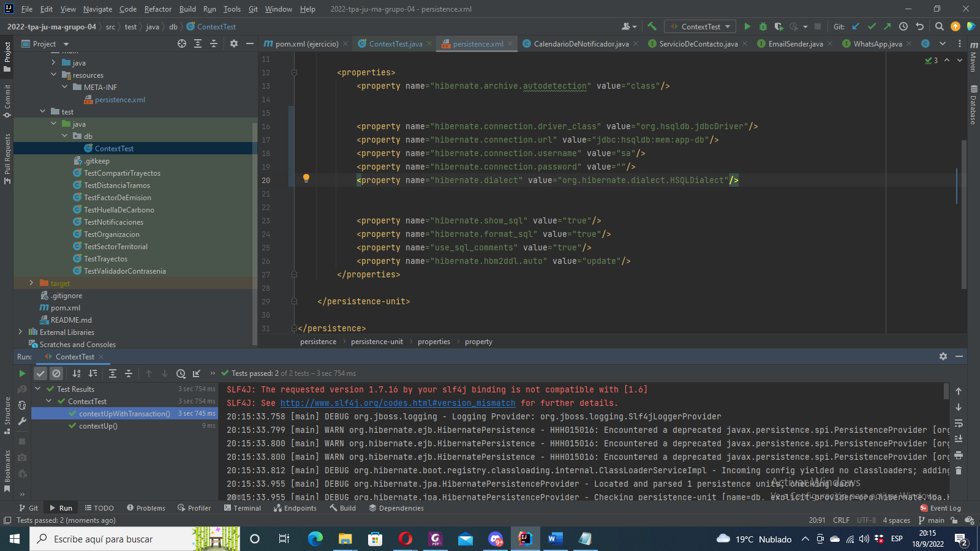Toggle the Bookmarks tool window stripe
This screenshot has height=551, width=980.
click(7, 471)
